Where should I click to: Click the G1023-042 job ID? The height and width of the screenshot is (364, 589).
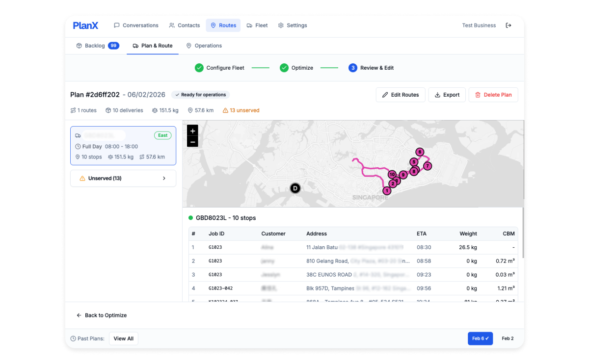(x=220, y=288)
